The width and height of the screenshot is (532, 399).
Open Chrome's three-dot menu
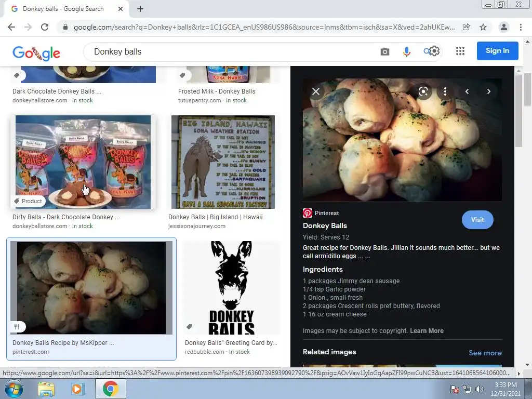pos(521,27)
